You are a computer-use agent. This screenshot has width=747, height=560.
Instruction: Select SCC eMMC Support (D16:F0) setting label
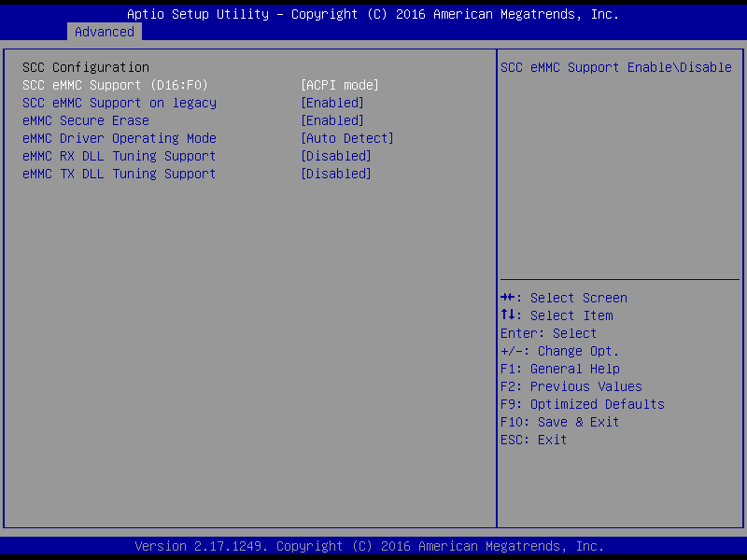pos(115,85)
